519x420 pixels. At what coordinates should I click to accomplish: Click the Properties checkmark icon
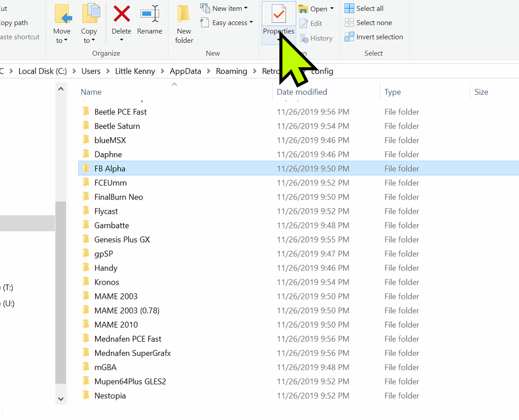pyautogui.click(x=279, y=14)
